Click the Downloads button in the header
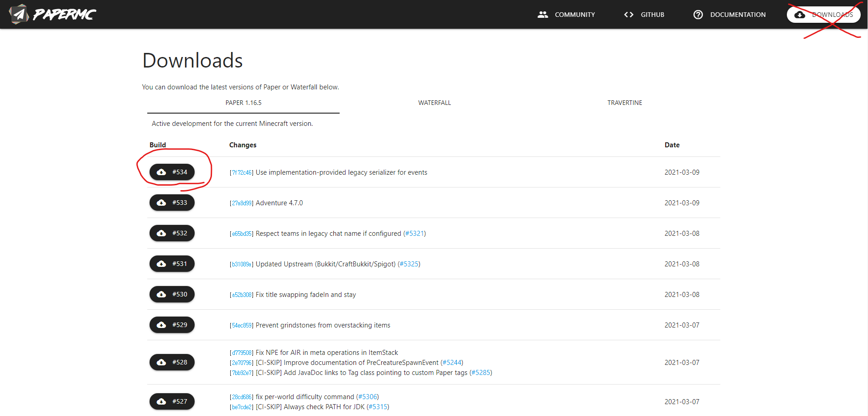868x416 pixels. (823, 15)
